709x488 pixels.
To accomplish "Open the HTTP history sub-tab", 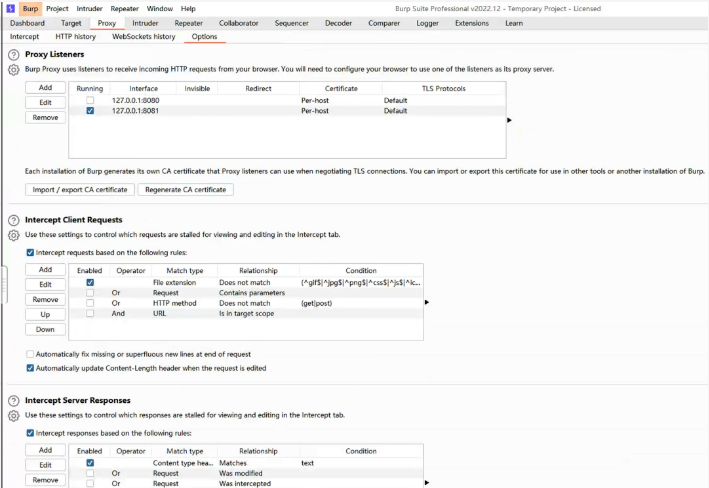I will point(76,37).
